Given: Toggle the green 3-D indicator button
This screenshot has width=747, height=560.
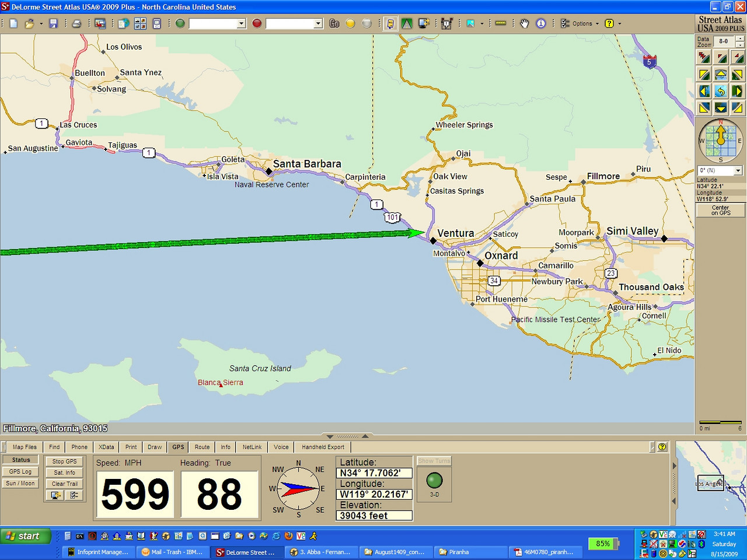Looking at the screenshot, I should [434, 481].
